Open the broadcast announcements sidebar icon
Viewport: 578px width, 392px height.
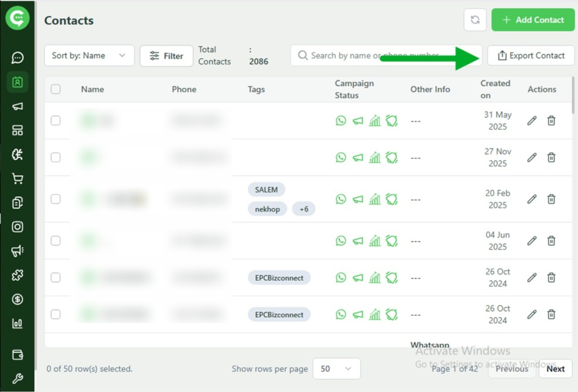click(x=17, y=251)
